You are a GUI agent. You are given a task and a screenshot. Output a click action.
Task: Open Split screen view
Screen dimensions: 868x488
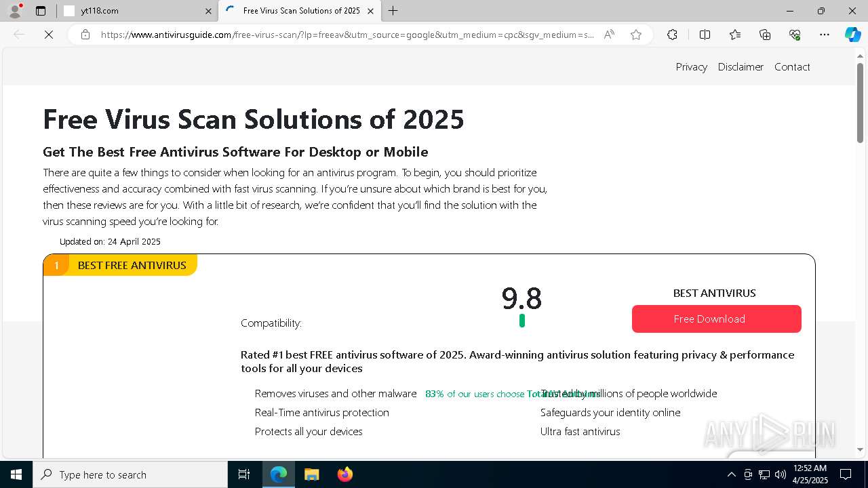point(705,35)
